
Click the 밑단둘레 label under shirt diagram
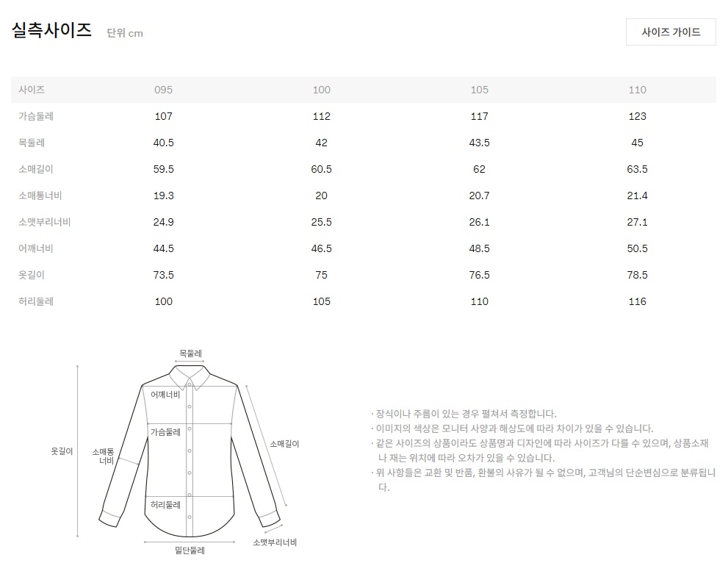[190, 550]
